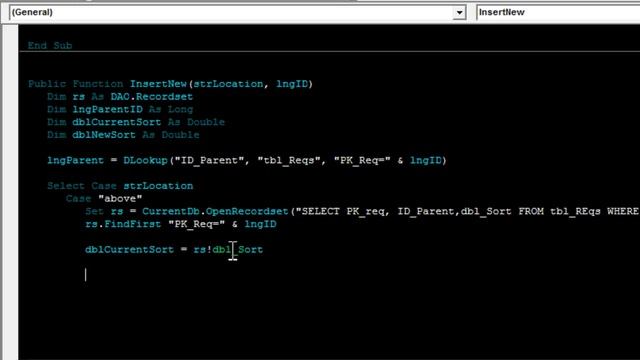This screenshot has width=640, height=360.
Task: Open the InsertNew procedure combo box
Action: coord(558,12)
